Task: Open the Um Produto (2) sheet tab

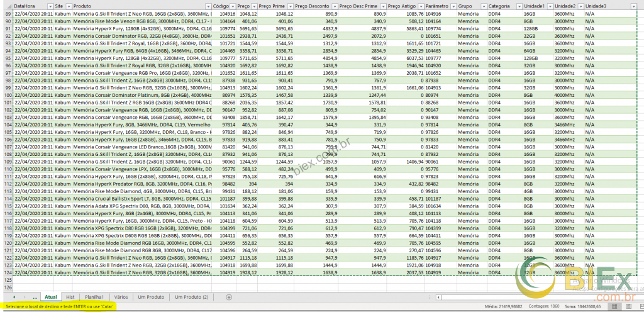Action: (192, 297)
